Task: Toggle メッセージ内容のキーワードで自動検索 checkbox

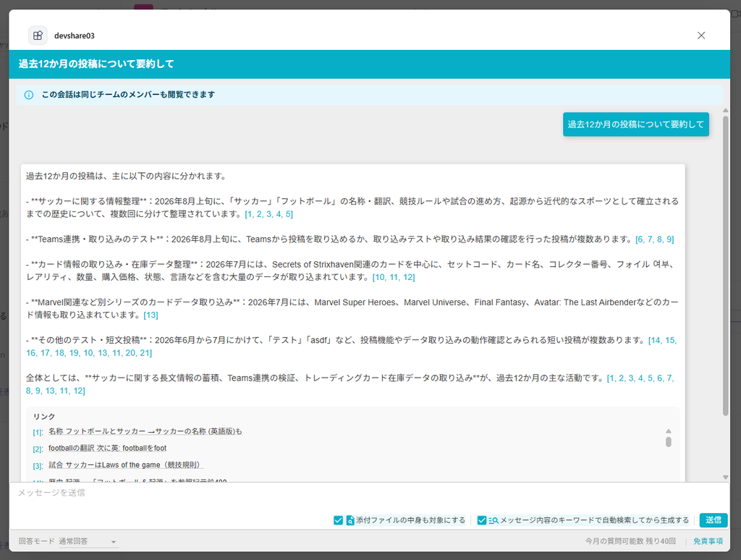Action: tap(482, 520)
